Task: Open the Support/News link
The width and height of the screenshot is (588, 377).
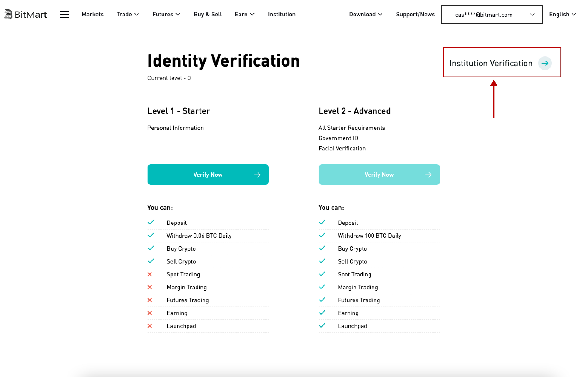Action: pos(415,14)
